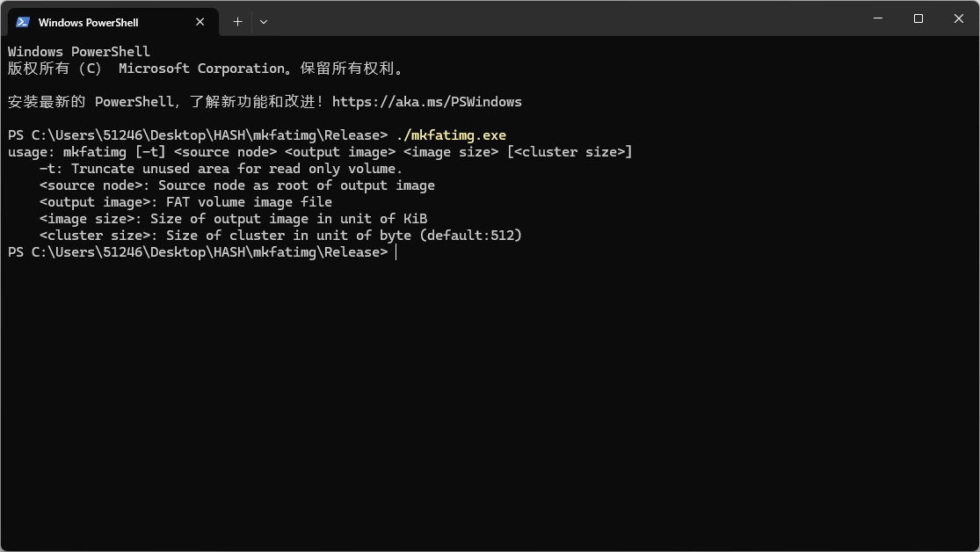Maximize the terminal window
This screenshot has height=552, width=980.
(x=918, y=18)
